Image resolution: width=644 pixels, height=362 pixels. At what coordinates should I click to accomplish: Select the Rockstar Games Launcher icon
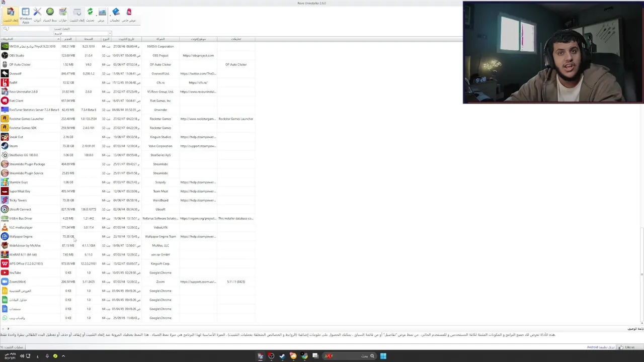tap(5, 119)
